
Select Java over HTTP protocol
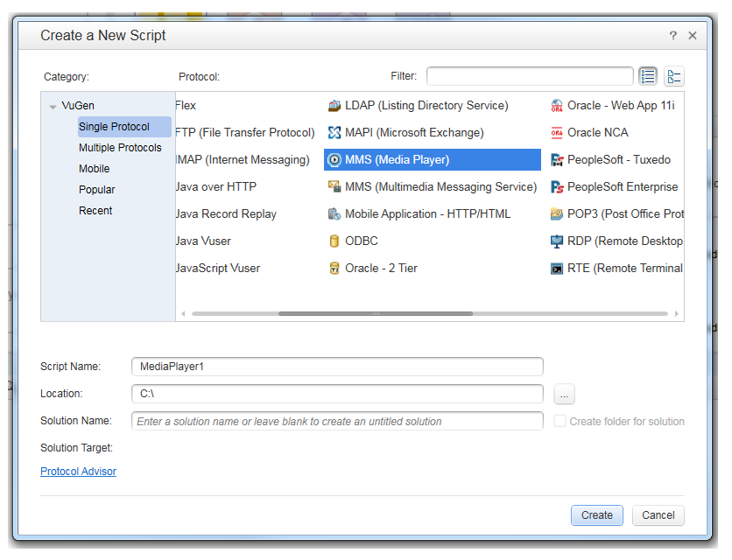[216, 187]
